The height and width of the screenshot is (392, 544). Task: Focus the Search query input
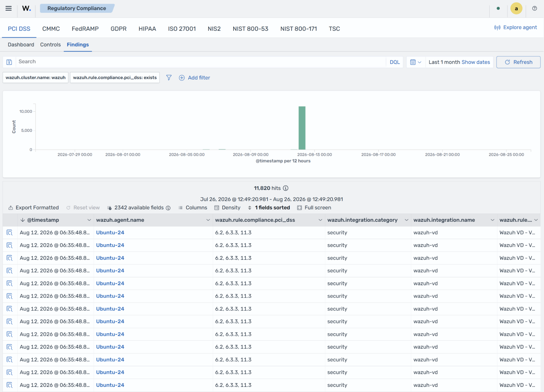pos(201,62)
